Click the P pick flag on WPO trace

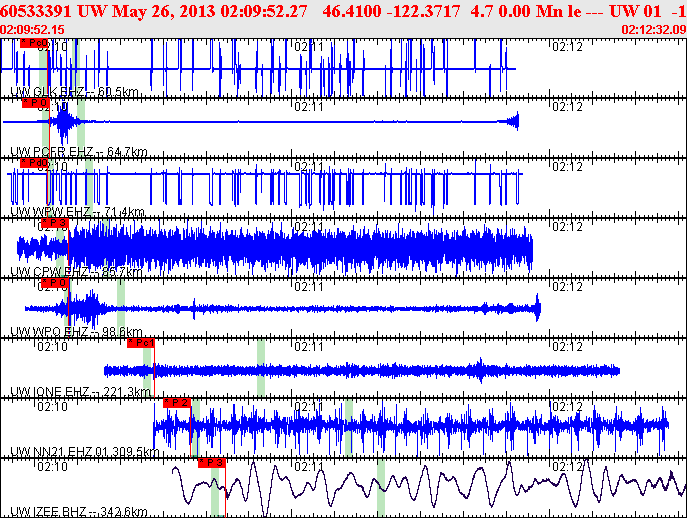click(55, 283)
